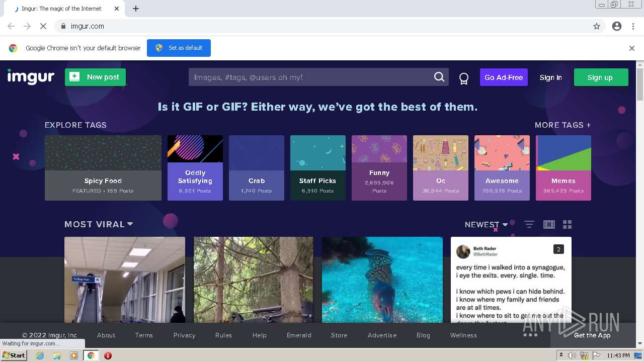Expand More Tags +
Image resolution: width=644 pixels, height=362 pixels.
(562, 125)
